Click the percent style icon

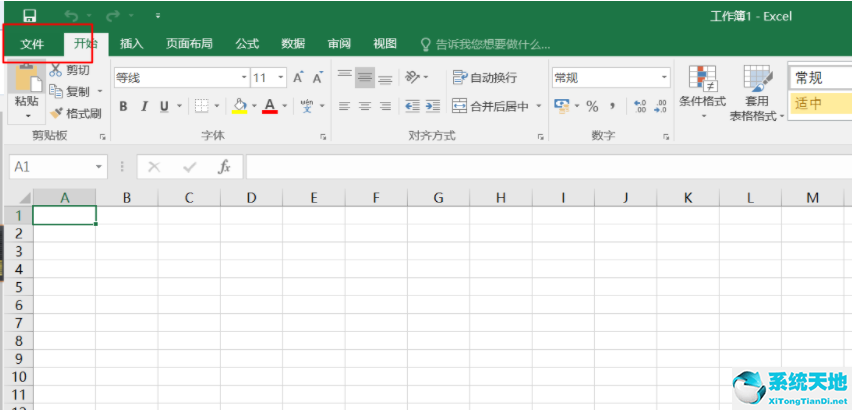(x=592, y=106)
